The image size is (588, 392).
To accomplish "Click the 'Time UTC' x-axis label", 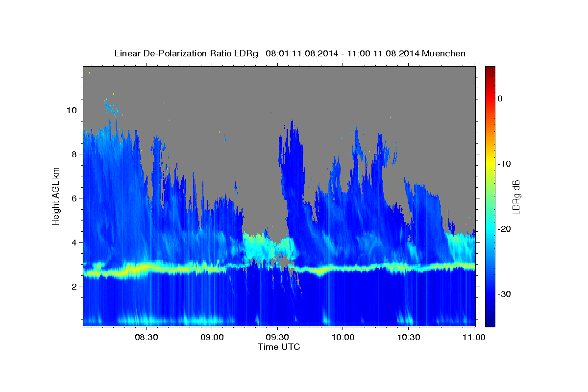I will coord(279,347).
